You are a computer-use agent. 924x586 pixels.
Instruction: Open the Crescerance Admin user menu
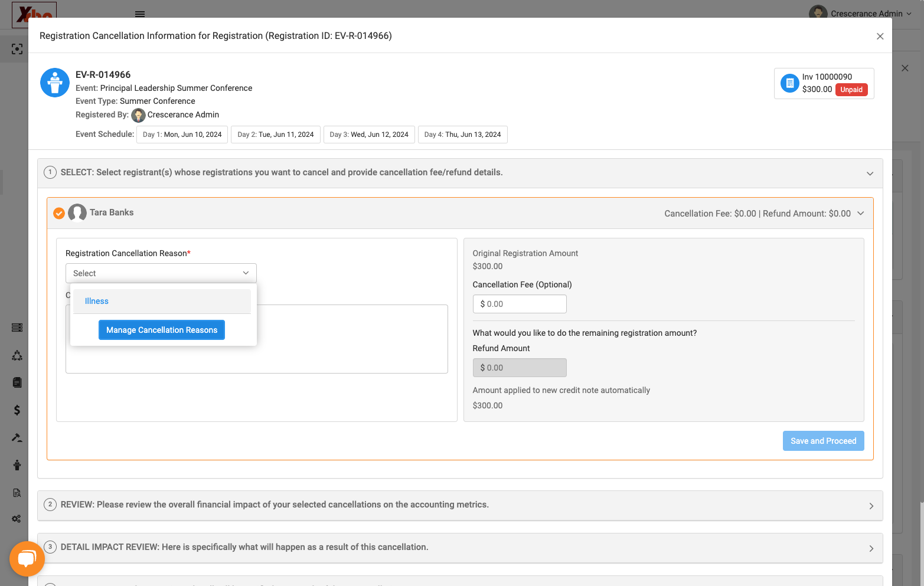pos(860,14)
